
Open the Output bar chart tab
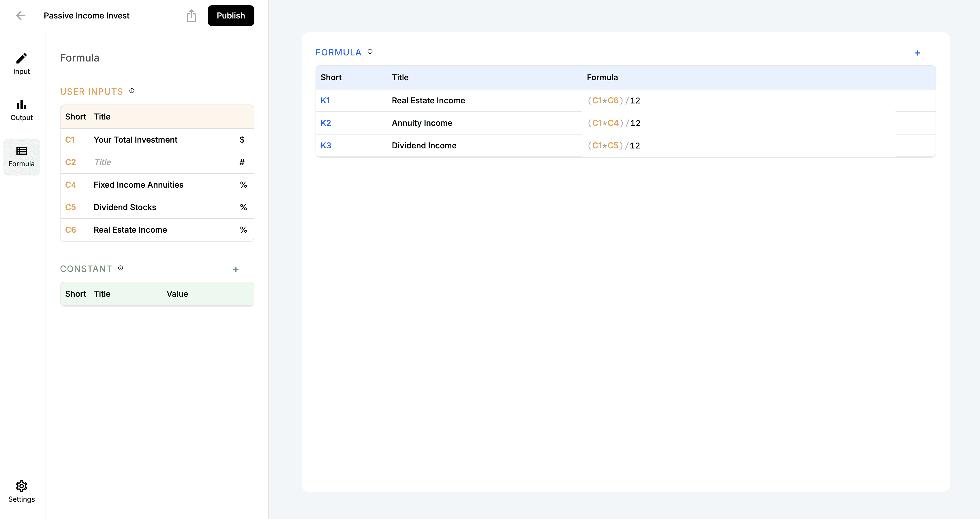click(21, 110)
